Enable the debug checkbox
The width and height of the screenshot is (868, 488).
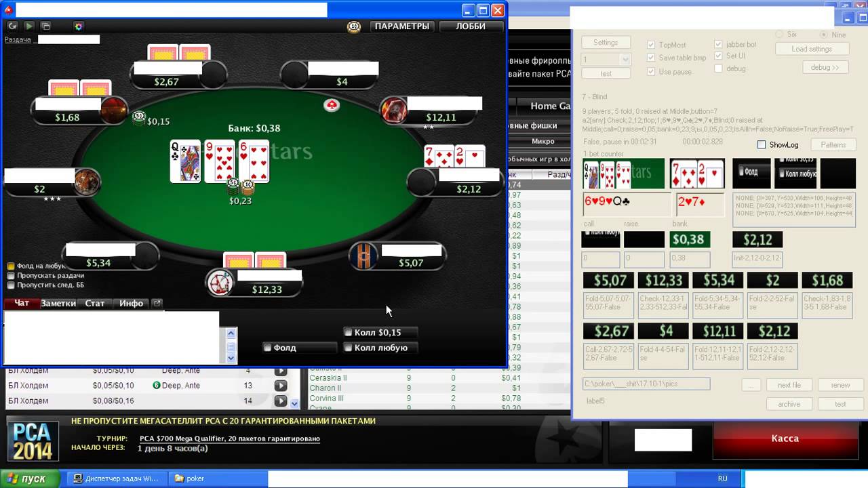click(718, 68)
